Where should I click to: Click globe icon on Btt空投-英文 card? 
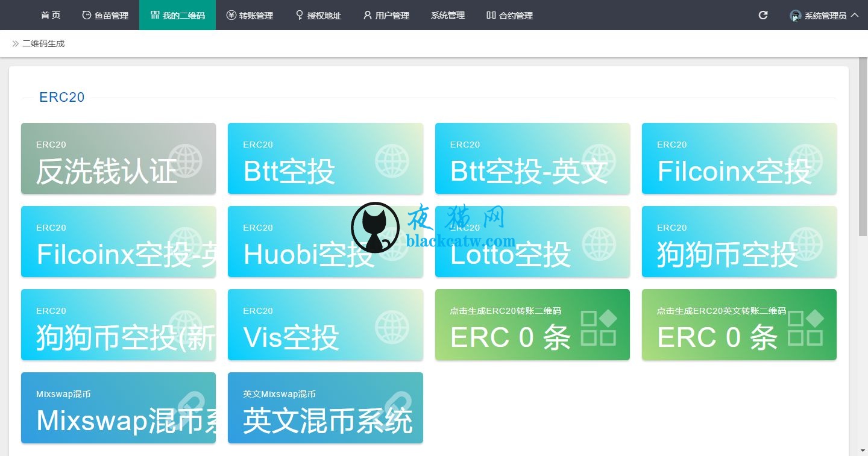point(599,161)
